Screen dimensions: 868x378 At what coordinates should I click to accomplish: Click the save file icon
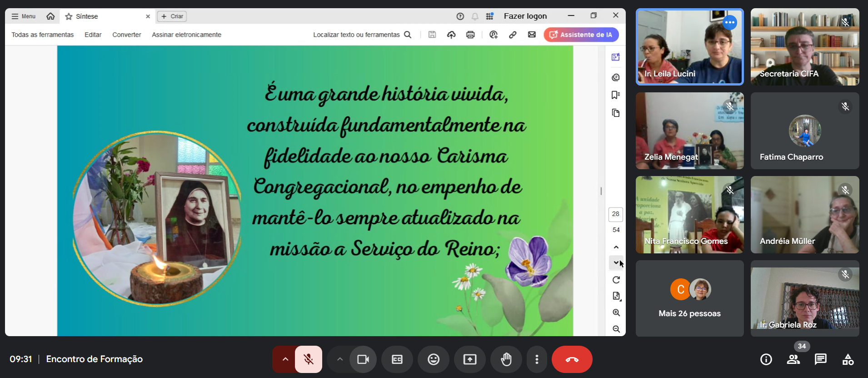pos(432,35)
